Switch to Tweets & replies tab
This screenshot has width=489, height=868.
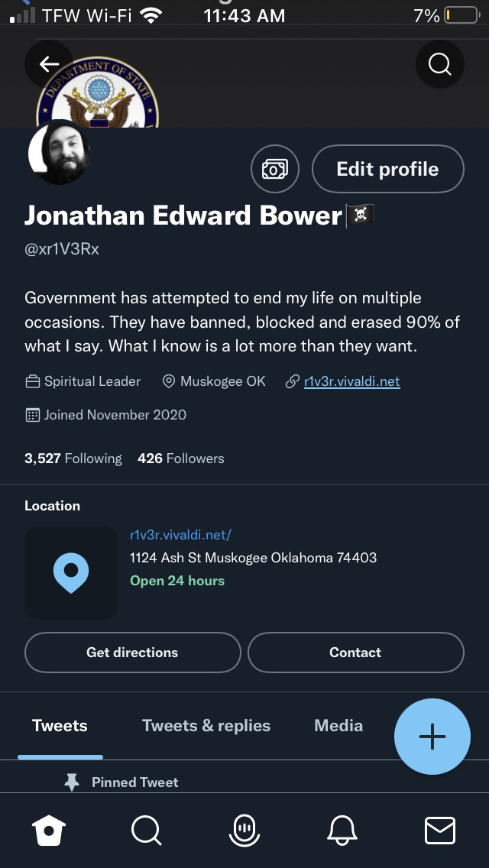click(x=206, y=726)
